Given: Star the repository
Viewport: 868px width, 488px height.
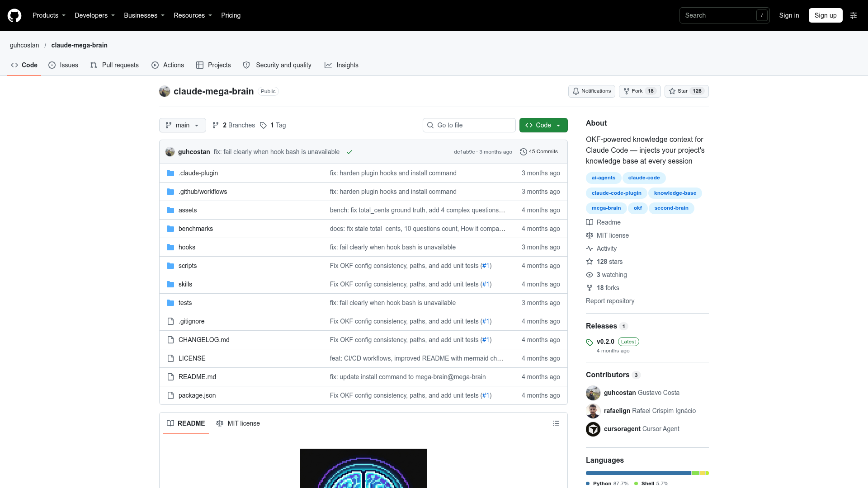Looking at the screenshot, I should tap(686, 91).
